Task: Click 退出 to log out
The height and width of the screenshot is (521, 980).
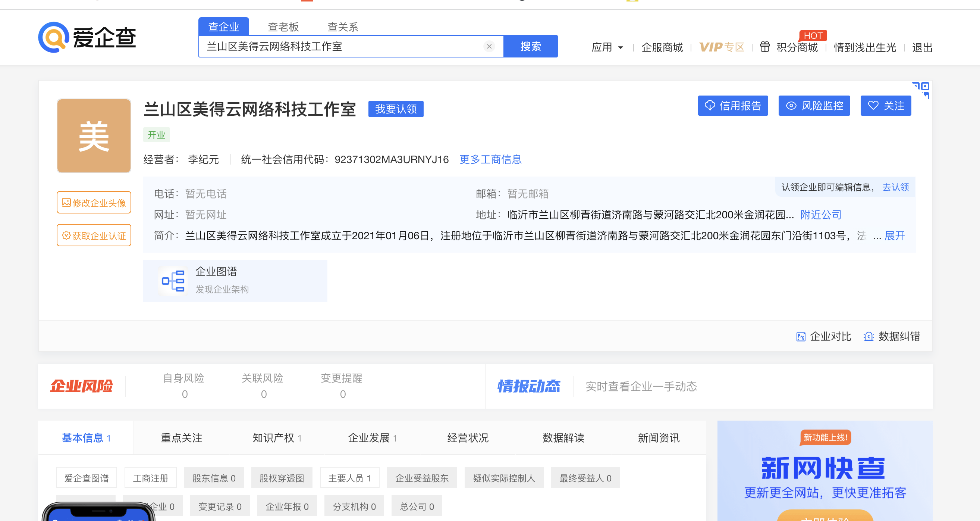Action: click(922, 47)
